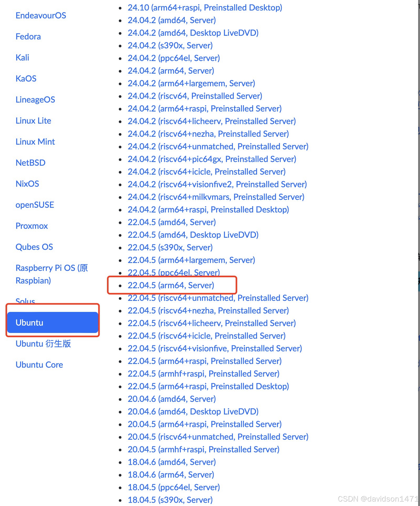Click 18.04.5 (ppc64el, Server) link

click(x=174, y=487)
